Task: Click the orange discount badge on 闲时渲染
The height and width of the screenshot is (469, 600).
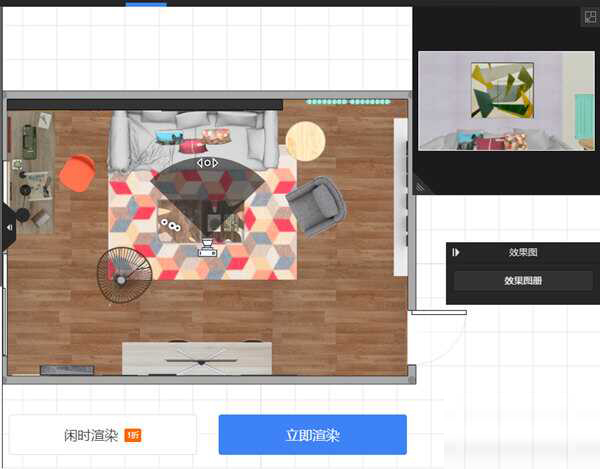Action: 132,436
